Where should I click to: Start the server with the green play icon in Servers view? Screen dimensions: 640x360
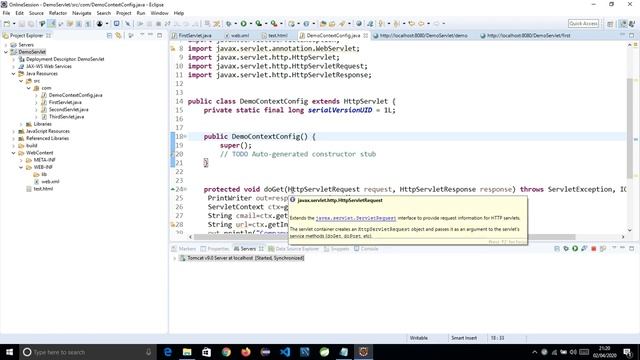[575, 249]
